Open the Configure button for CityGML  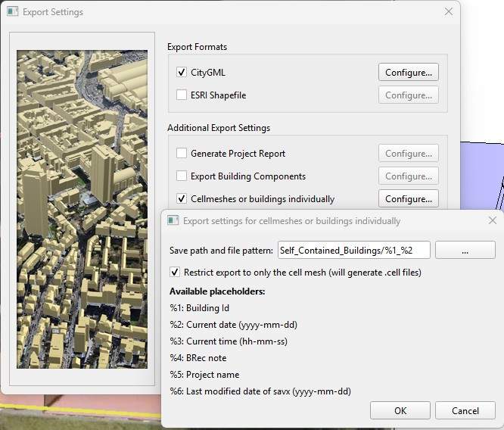pyautogui.click(x=408, y=73)
